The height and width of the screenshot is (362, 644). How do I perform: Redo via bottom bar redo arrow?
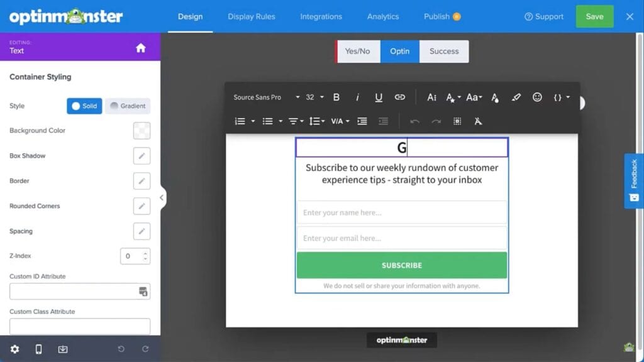[x=145, y=349]
